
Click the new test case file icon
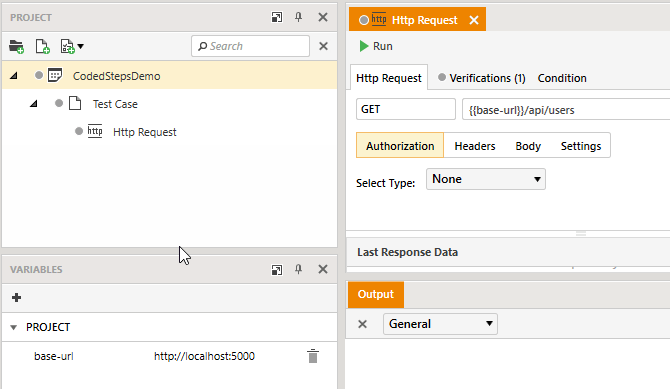point(42,46)
